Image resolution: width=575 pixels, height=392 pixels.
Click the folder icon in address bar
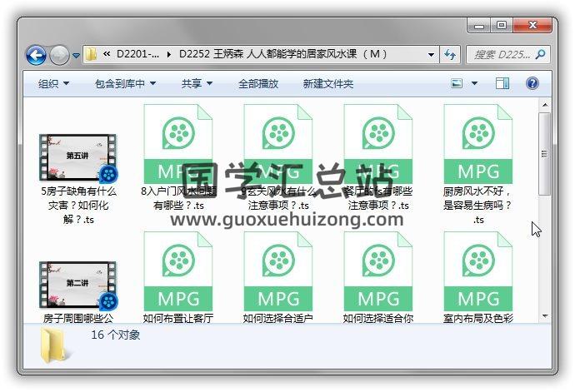point(91,55)
